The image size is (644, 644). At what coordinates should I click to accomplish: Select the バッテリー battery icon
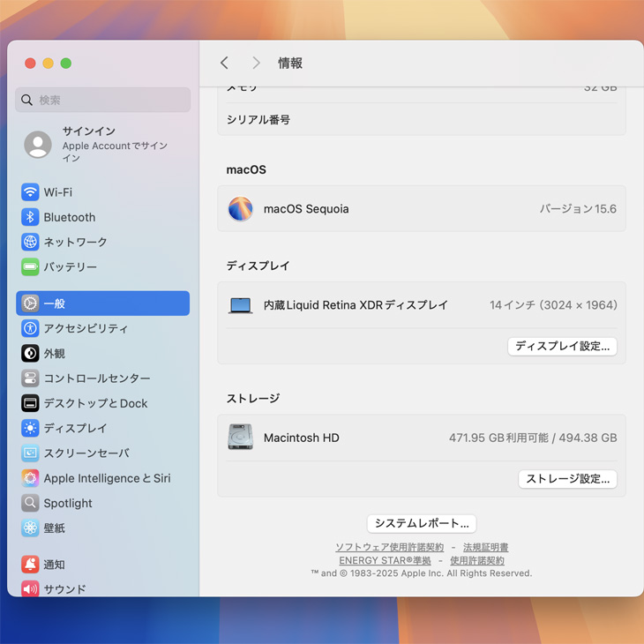point(30,267)
